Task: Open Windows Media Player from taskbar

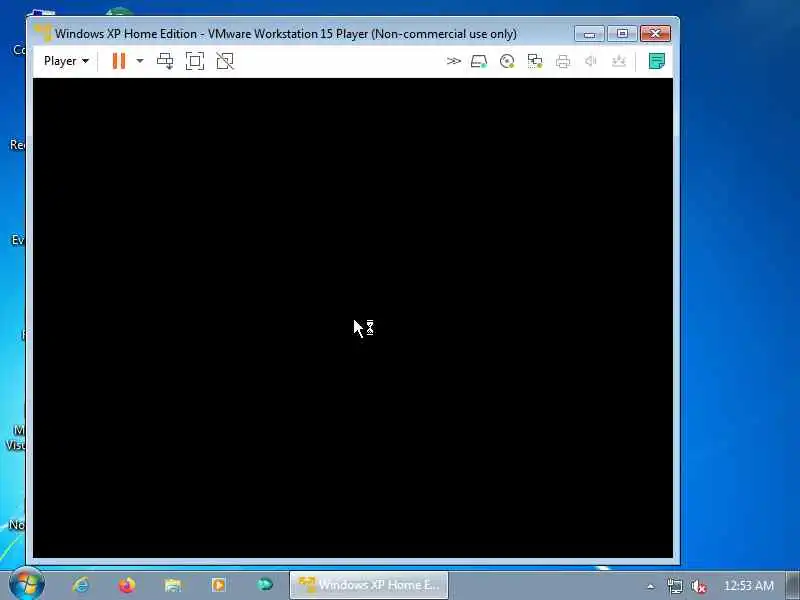Action: pos(219,585)
